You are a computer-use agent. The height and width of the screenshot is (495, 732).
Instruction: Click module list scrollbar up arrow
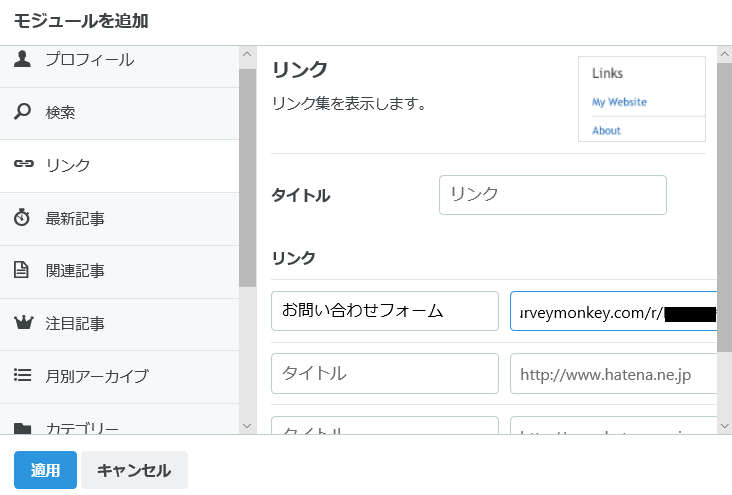pyautogui.click(x=247, y=54)
